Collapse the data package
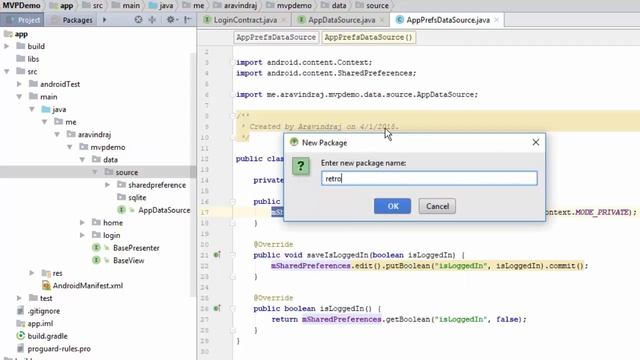This screenshot has height=360, width=640. (82, 160)
